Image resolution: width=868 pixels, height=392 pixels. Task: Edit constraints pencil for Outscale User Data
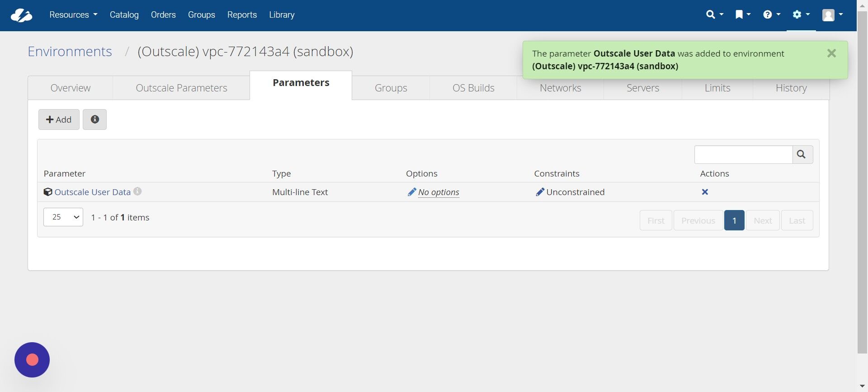[x=540, y=192]
